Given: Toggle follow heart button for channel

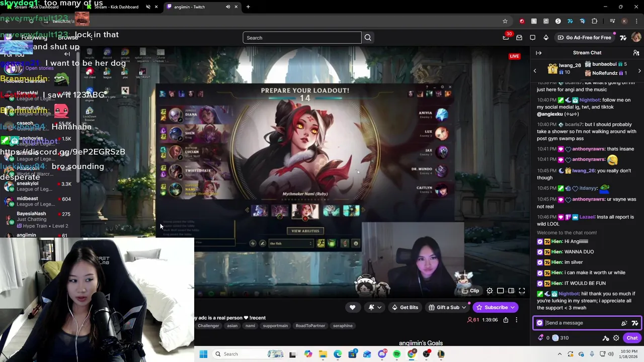Looking at the screenshot, I should point(352,307).
